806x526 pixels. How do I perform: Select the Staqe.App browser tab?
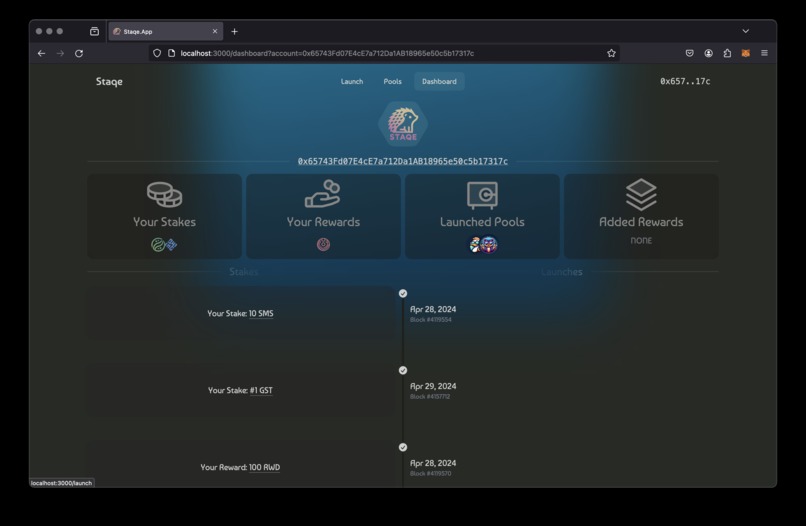click(x=166, y=31)
